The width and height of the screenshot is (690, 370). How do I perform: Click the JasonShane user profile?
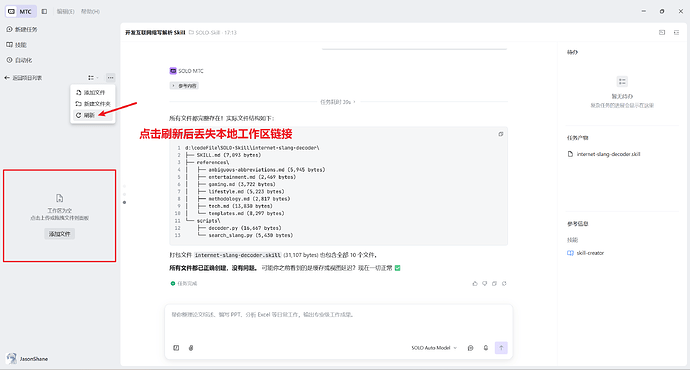point(27,359)
